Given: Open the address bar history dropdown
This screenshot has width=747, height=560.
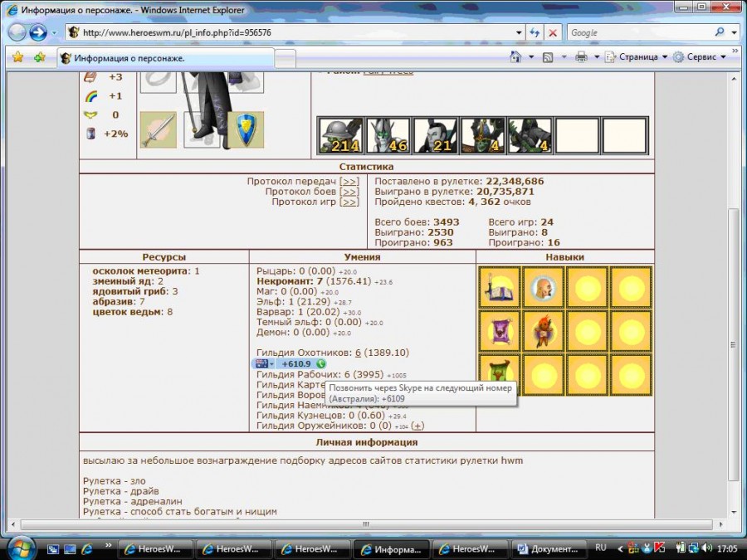Looking at the screenshot, I should 518,33.
